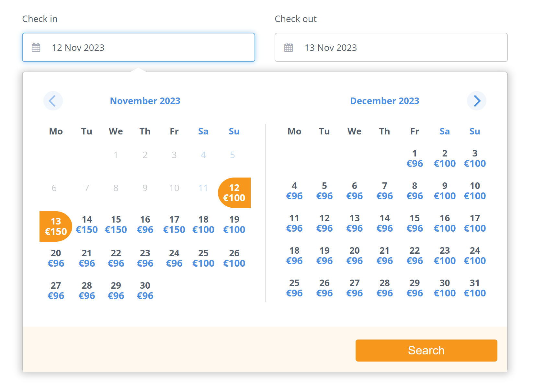
Task: Pick November 30 at €96
Action: point(145,291)
